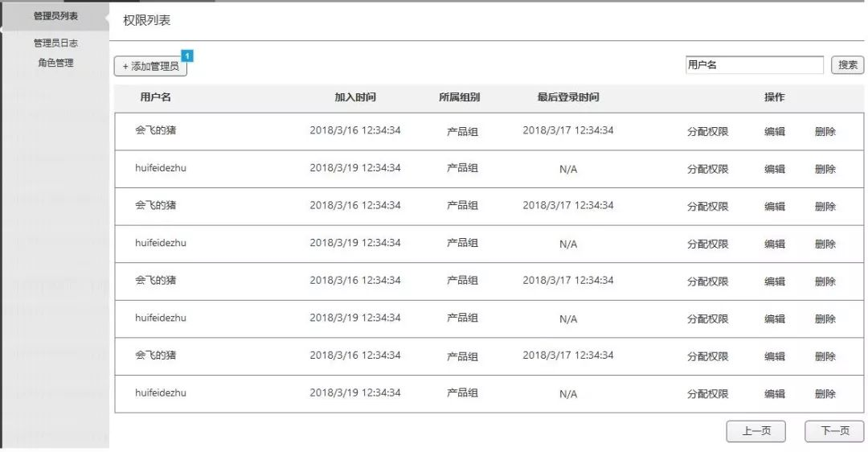Image resolution: width=868 pixels, height=452 pixels.
Task: Click 删除 in the last table row
Action: click(x=825, y=394)
